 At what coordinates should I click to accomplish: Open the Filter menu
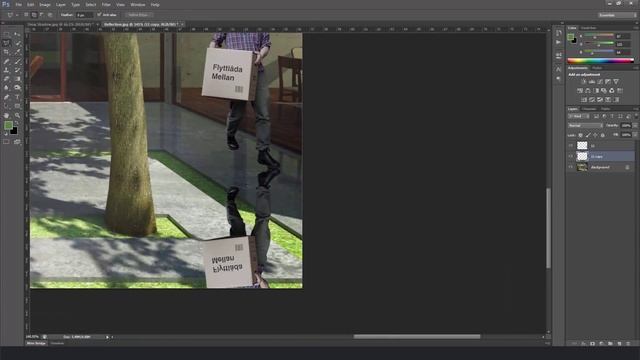106,5
